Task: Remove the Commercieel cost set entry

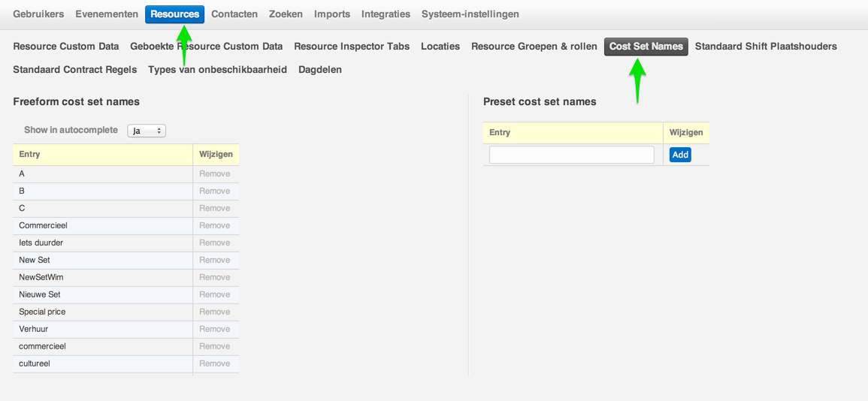Action: point(214,225)
